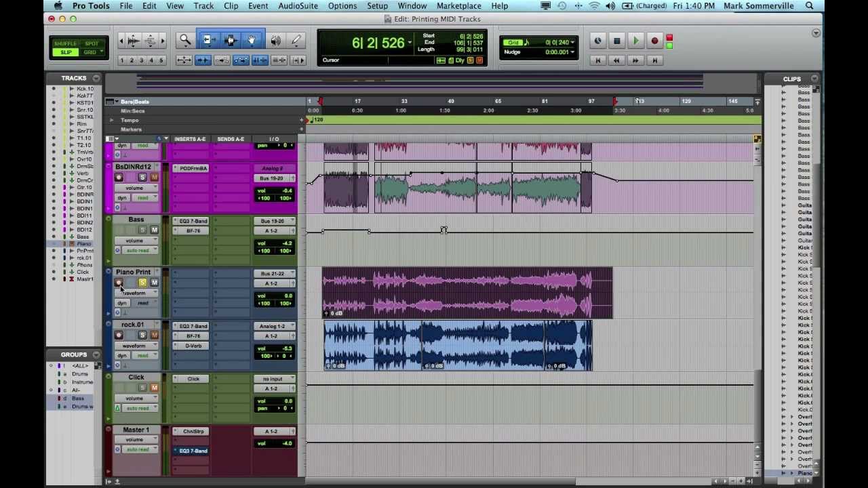Open the Marketplace menu
This screenshot has width=868, height=488.
coord(459,6)
